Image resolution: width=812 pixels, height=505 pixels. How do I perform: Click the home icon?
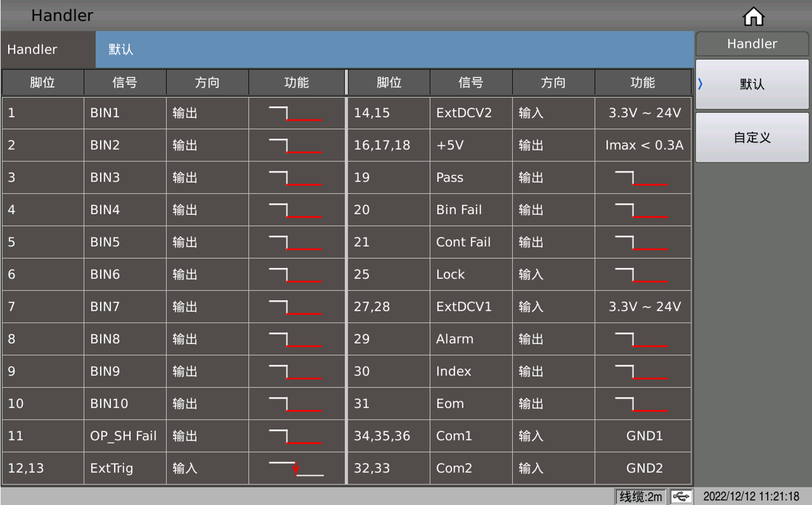[x=753, y=18]
